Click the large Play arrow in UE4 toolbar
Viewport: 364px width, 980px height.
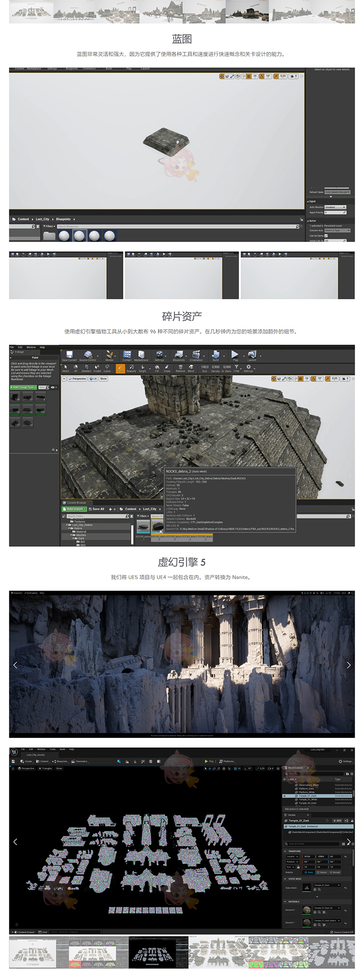pyautogui.click(x=235, y=356)
